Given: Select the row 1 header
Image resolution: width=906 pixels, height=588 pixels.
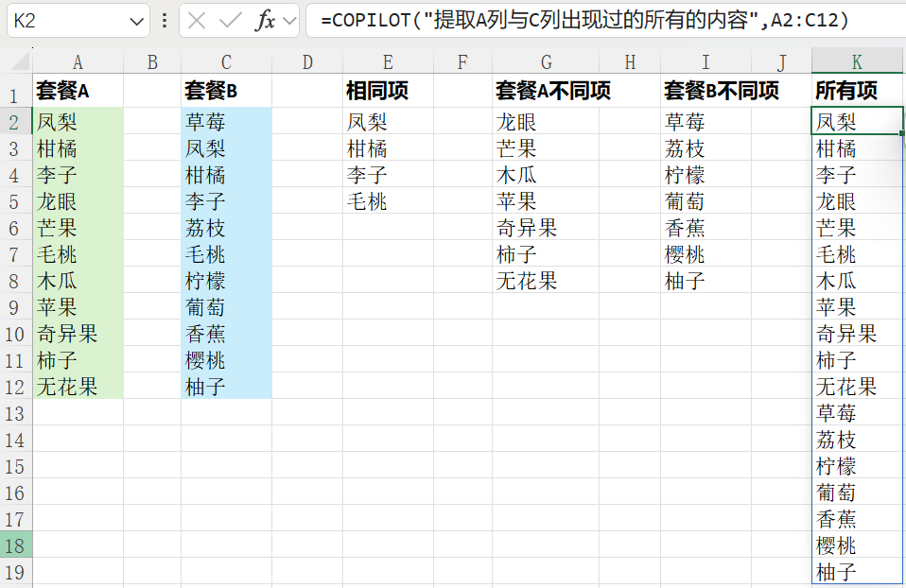Looking at the screenshot, I should [15, 95].
